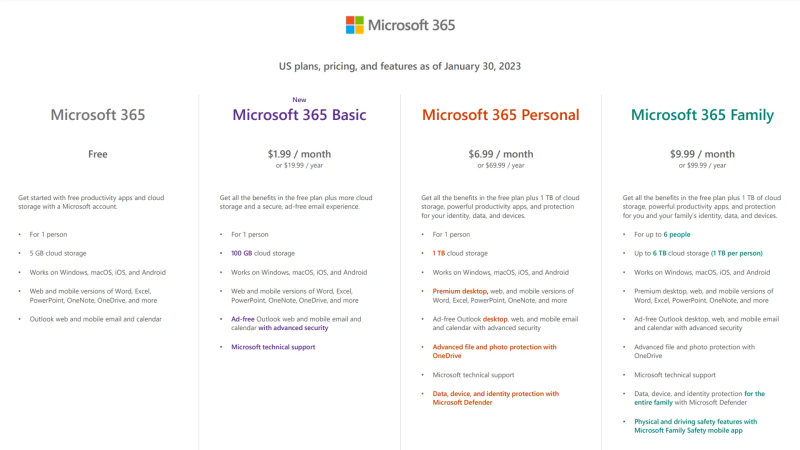Select the free Microsoft 365 plan heading

tap(98, 115)
